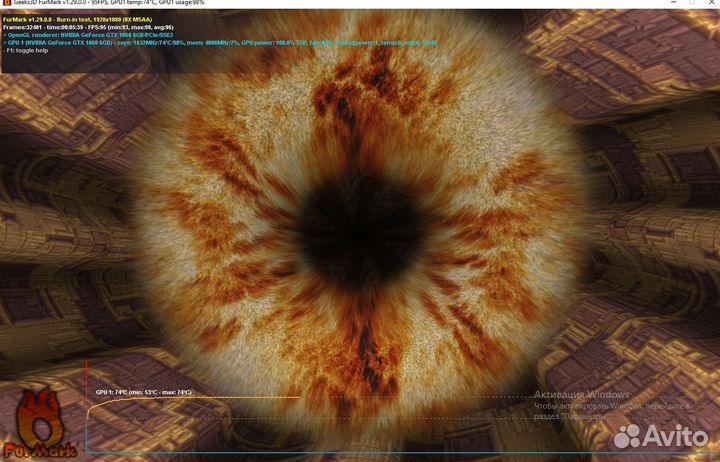Click the 'GPU 1: 74°C' temperature graph label

click(x=144, y=392)
